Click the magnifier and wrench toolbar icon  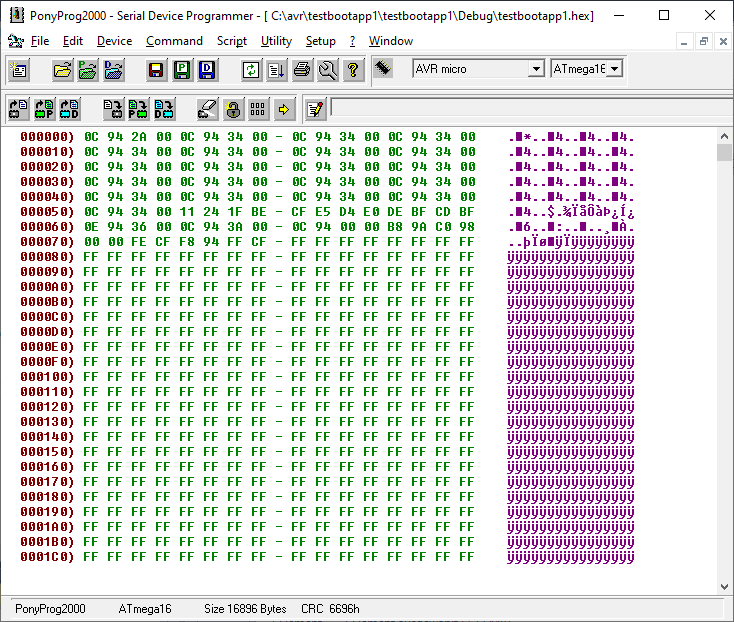328,70
